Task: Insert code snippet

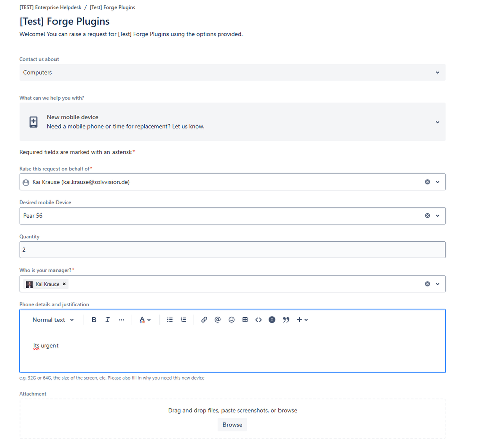Action: pyautogui.click(x=258, y=320)
